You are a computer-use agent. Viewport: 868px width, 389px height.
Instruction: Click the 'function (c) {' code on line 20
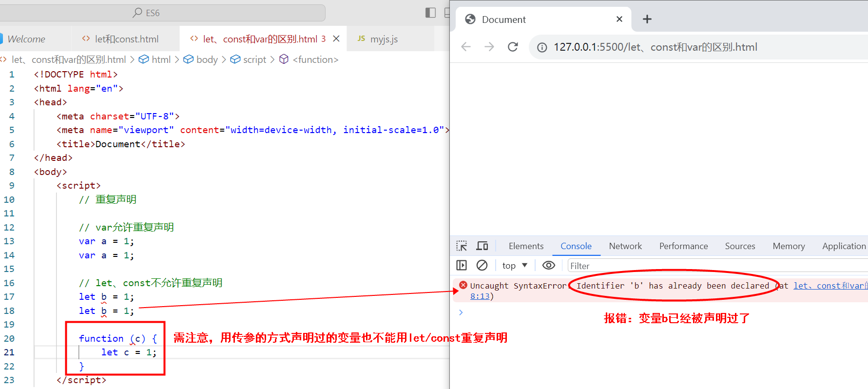118,338
